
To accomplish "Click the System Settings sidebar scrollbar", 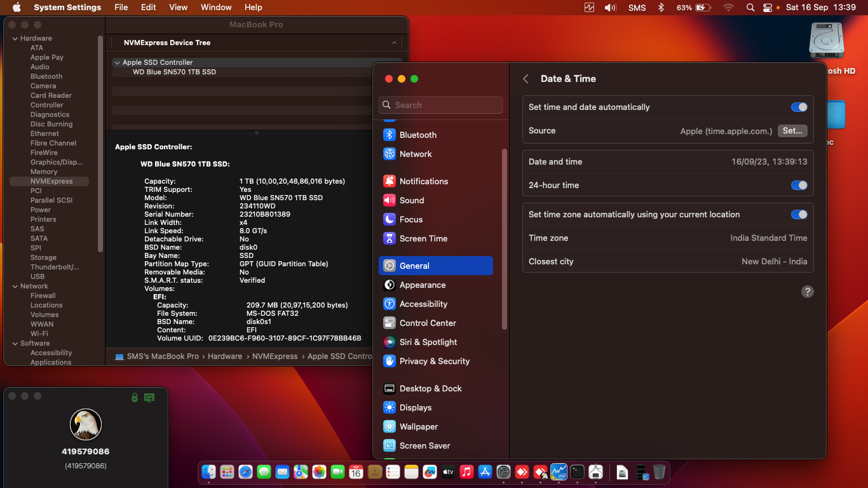I will (x=505, y=239).
